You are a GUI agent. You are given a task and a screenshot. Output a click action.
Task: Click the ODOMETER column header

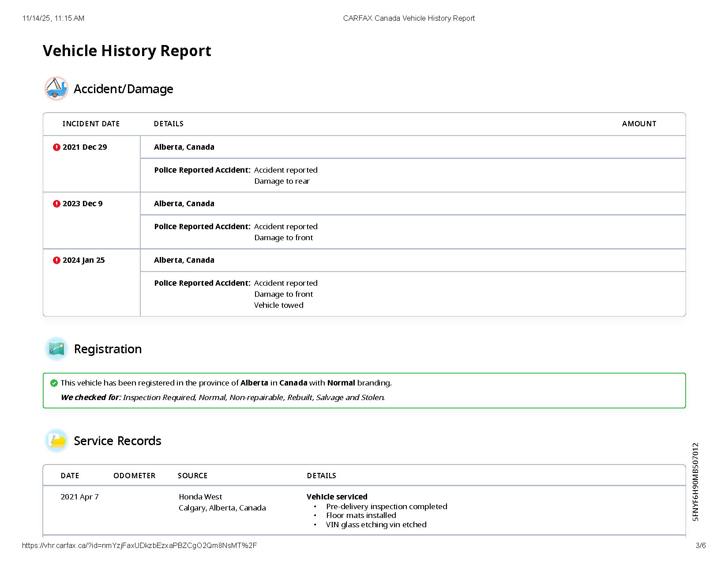(x=134, y=476)
